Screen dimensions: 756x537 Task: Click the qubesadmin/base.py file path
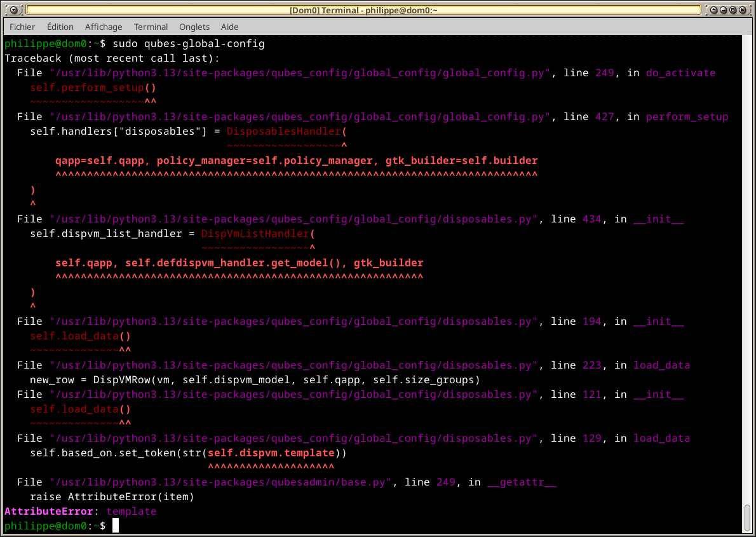(x=220, y=482)
